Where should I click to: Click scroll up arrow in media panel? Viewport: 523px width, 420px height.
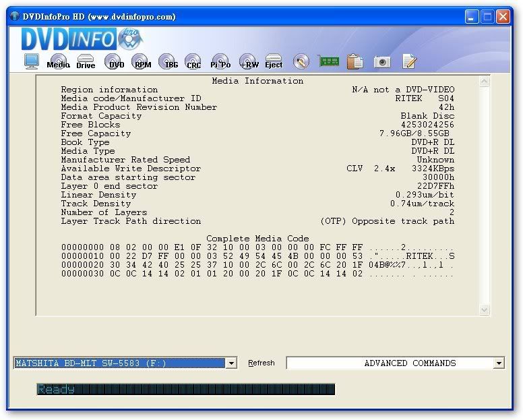(x=485, y=81)
